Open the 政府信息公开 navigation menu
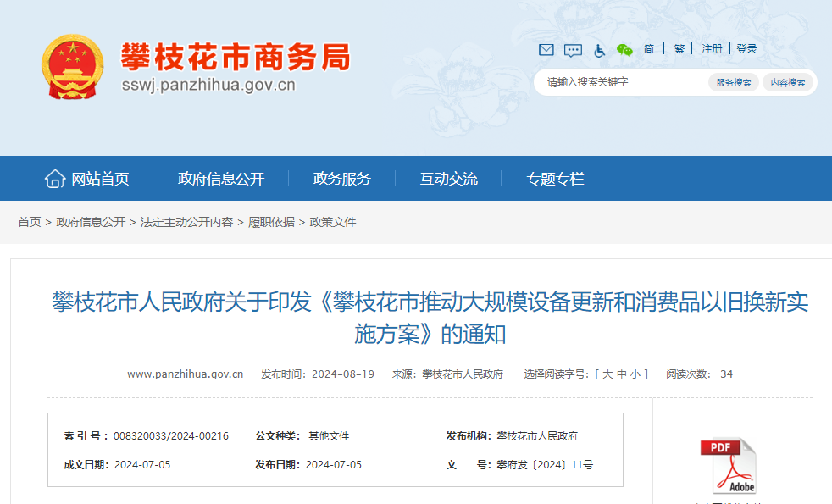 (221, 179)
